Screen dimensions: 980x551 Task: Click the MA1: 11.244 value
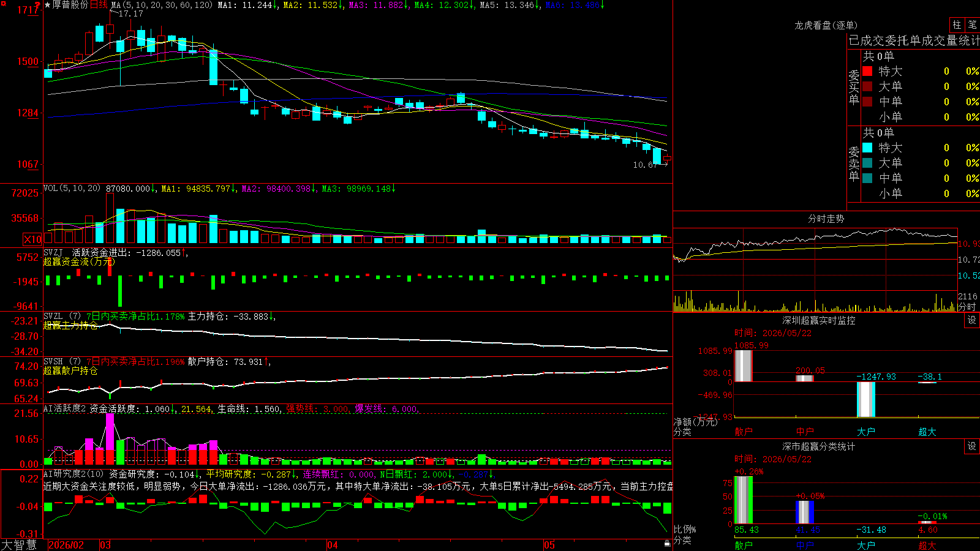tap(247, 5)
